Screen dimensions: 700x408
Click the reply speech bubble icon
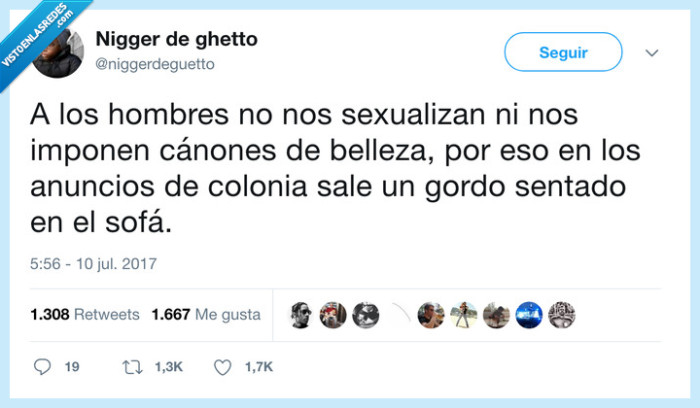[x=42, y=367]
